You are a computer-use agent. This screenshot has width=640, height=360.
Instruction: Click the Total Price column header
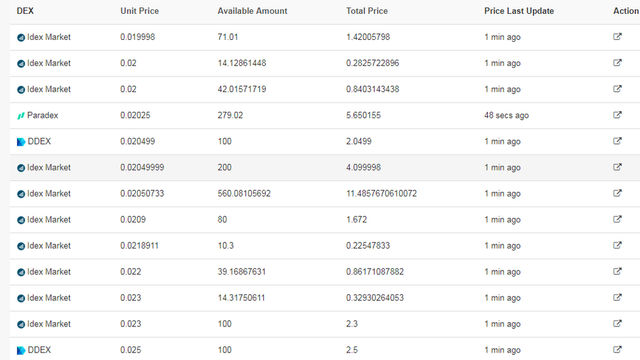pyautogui.click(x=367, y=11)
